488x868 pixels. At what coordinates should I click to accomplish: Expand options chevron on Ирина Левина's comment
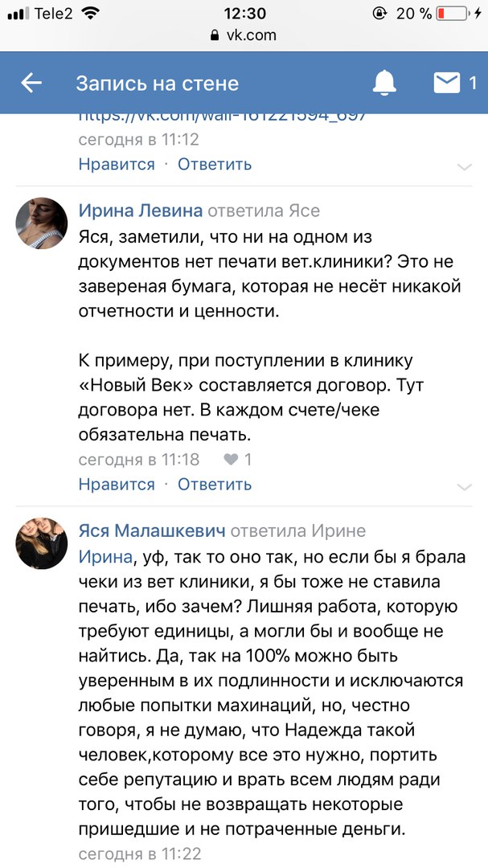[x=464, y=486]
